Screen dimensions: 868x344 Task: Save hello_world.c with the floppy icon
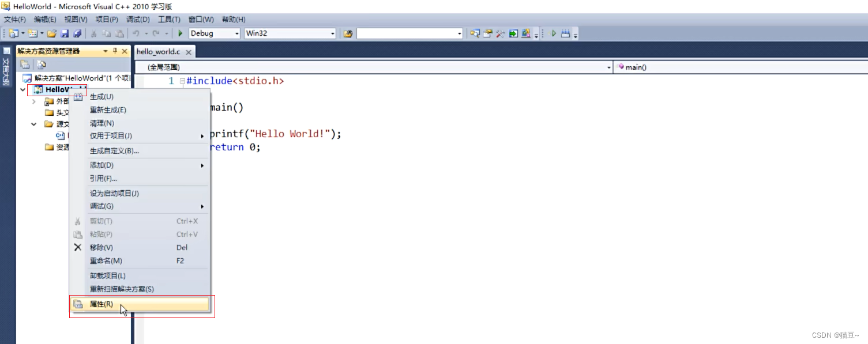click(x=65, y=33)
